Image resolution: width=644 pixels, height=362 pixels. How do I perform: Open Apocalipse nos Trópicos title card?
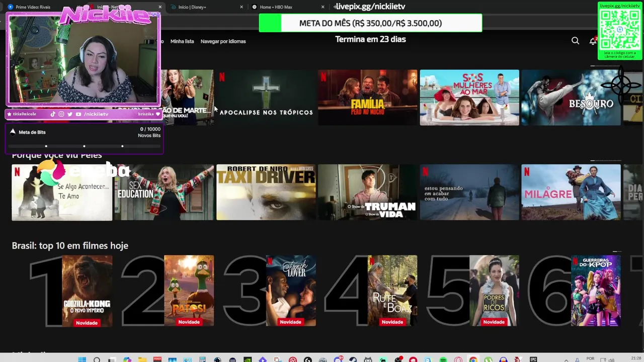pyautogui.click(x=266, y=98)
